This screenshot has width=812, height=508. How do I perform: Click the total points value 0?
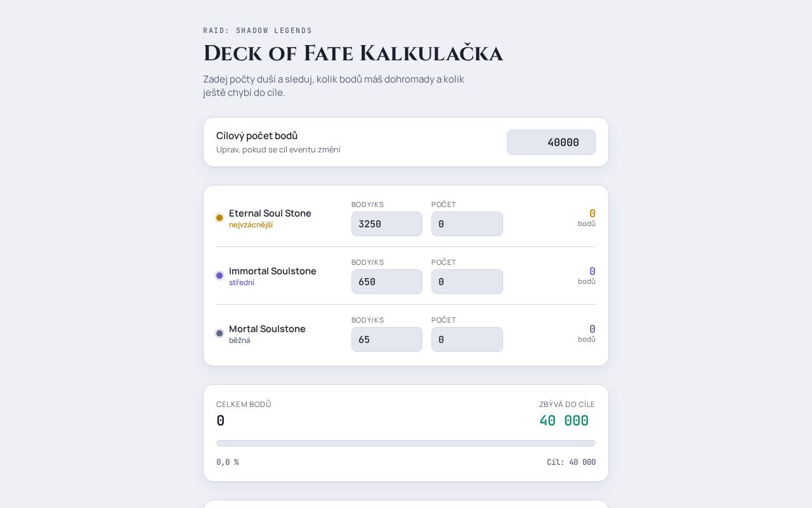point(220,420)
